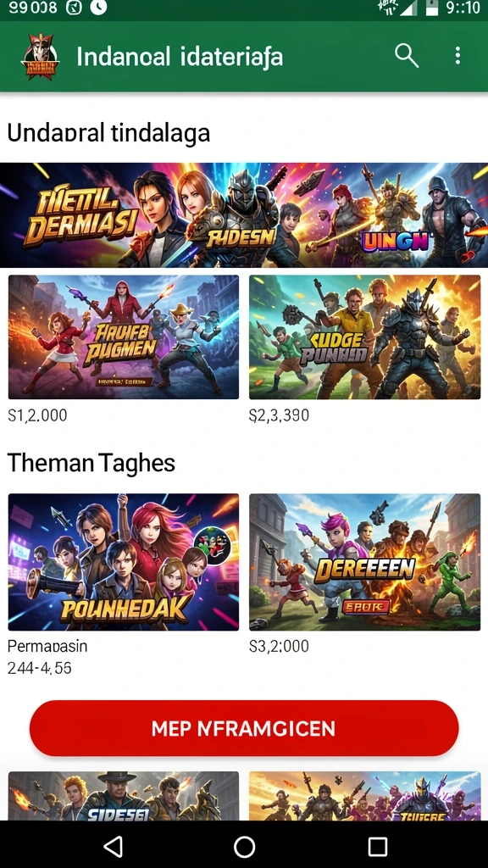Select the Undapral tindalaga section heading
This screenshot has width=488, height=868.
(108, 133)
